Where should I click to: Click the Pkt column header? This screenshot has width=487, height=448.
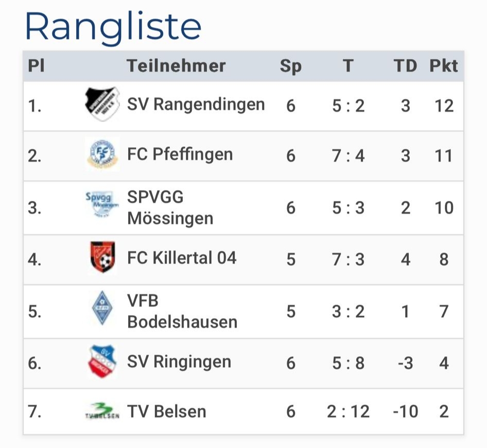click(x=444, y=66)
